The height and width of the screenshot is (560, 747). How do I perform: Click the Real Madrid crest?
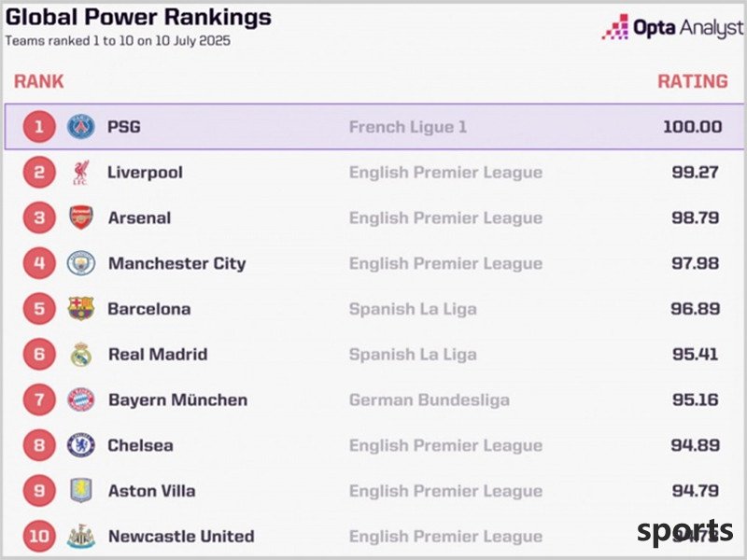(x=81, y=355)
